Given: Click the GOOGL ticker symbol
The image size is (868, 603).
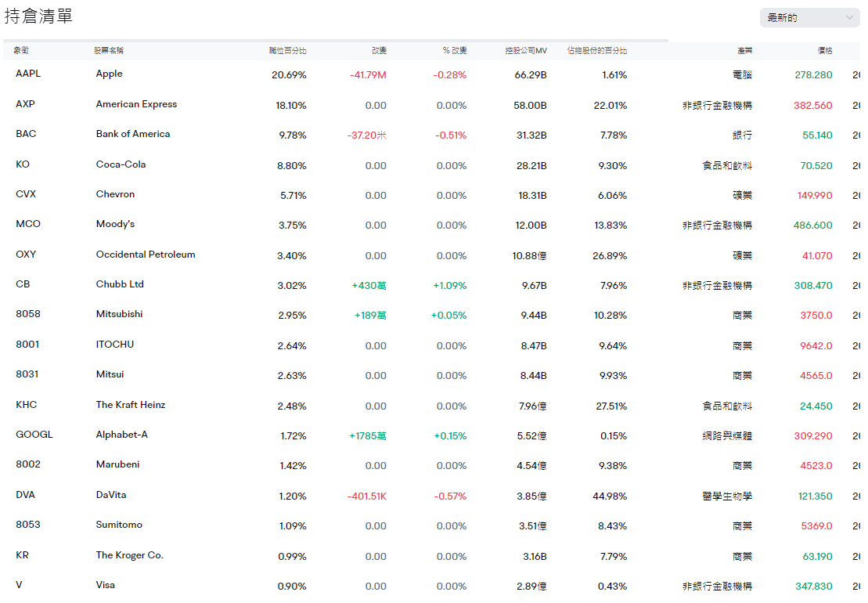Looking at the screenshot, I should (x=34, y=435).
